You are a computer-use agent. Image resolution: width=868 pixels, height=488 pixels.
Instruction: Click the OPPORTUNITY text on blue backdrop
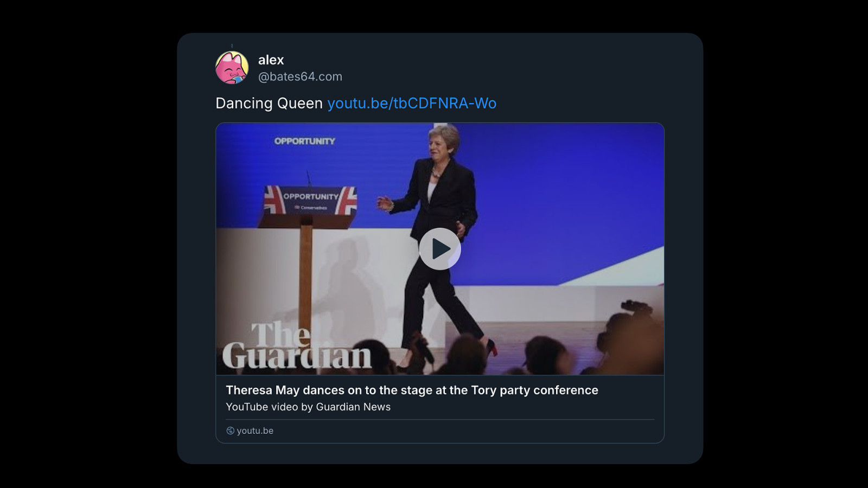(x=304, y=141)
